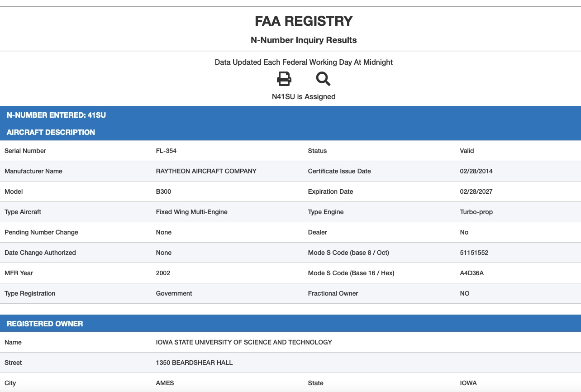Click the Certificate Issue Date label
The width and height of the screenshot is (581, 392).
[339, 171]
